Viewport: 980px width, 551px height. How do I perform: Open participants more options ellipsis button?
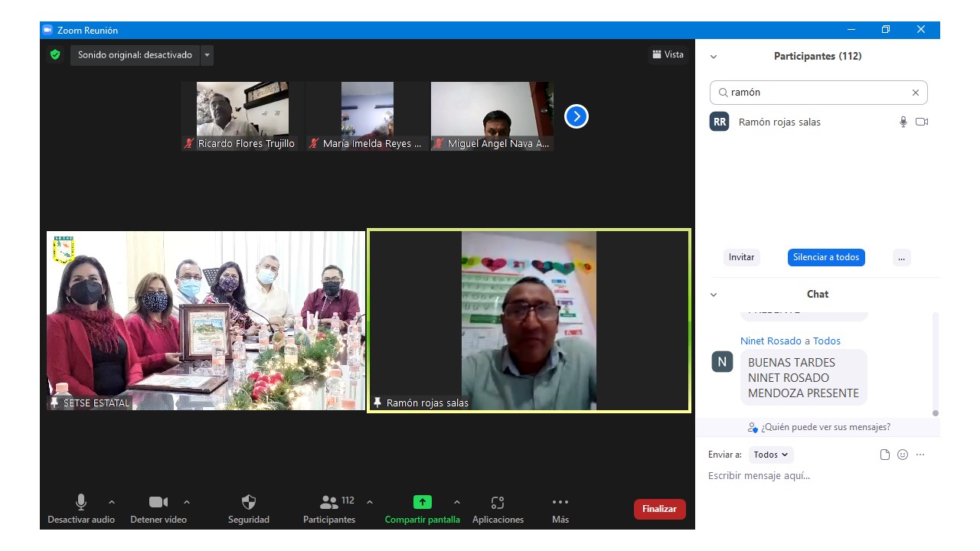(901, 257)
